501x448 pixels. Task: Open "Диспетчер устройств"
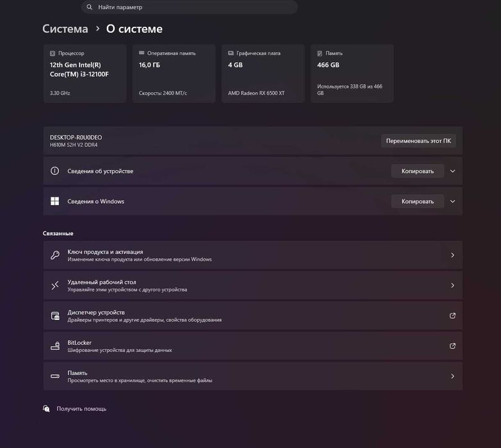(x=252, y=316)
